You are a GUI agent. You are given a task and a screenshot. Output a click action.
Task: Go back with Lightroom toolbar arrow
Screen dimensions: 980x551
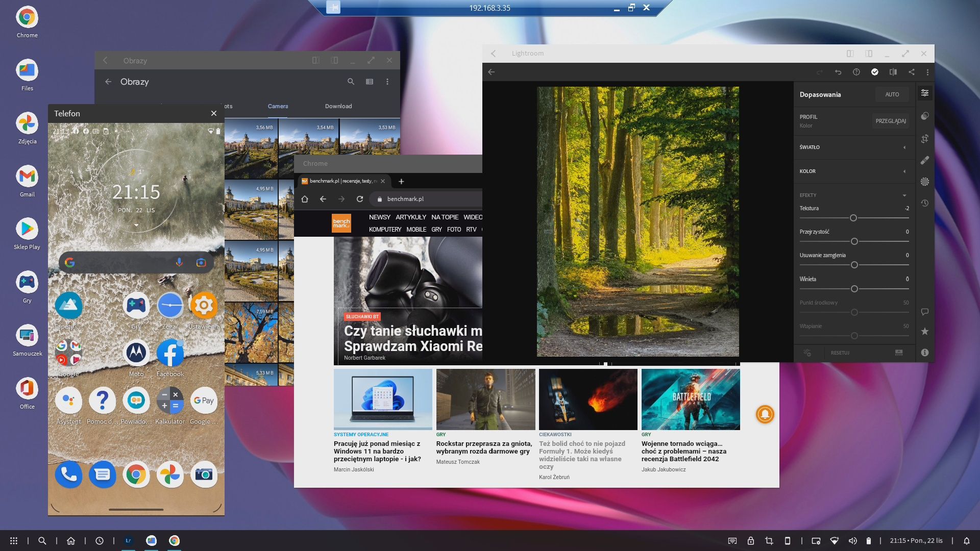click(x=492, y=72)
